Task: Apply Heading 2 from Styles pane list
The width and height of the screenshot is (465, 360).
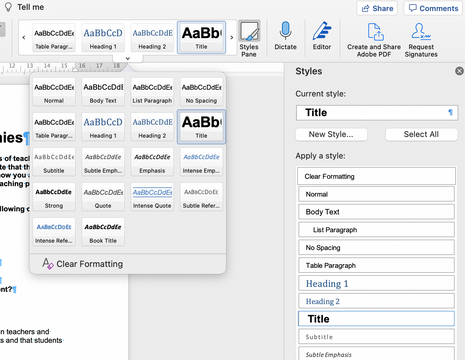Action: coord(376,301)
